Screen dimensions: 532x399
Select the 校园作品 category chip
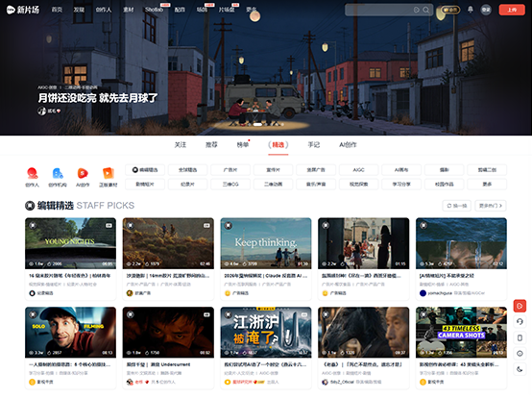coord(444,184)
